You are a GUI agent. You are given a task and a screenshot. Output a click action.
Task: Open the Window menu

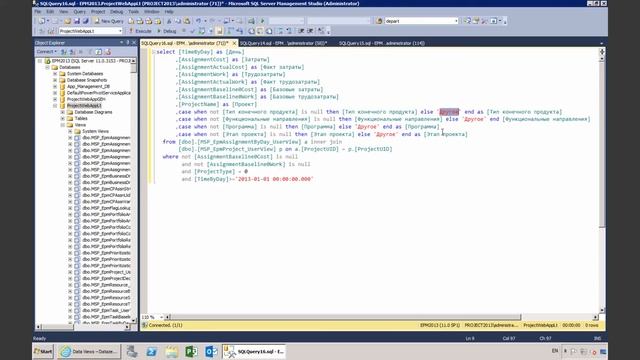tap(152, 12)
